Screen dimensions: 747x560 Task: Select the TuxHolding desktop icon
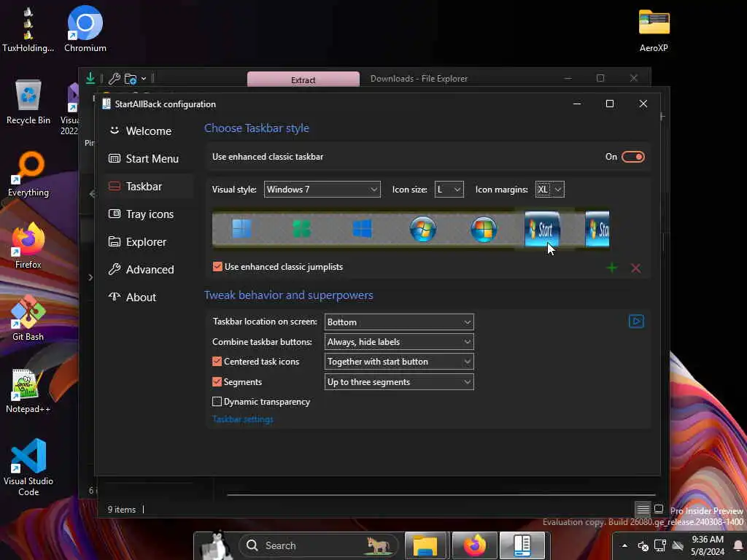[x=28, y=29]
